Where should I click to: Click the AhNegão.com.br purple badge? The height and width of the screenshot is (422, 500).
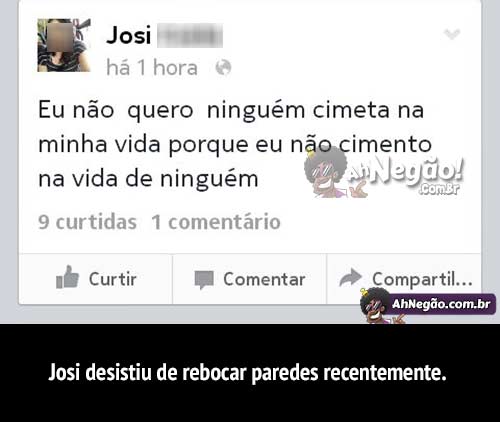click(x=442, y=304)
